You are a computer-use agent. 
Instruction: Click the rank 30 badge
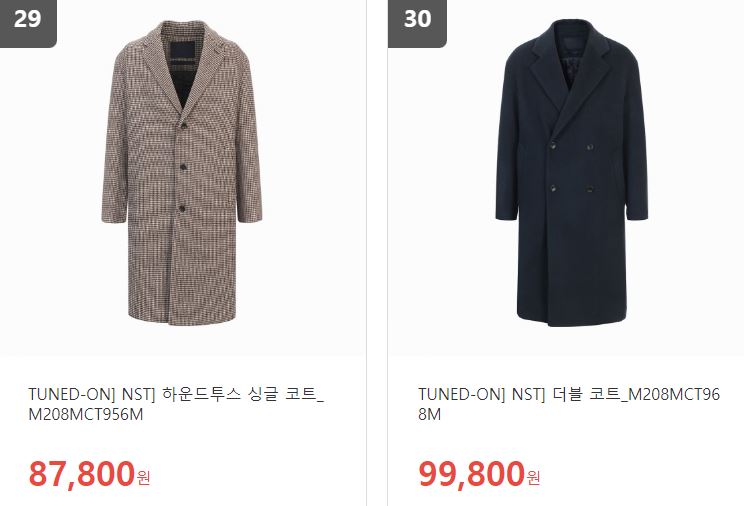coord(417,23)
